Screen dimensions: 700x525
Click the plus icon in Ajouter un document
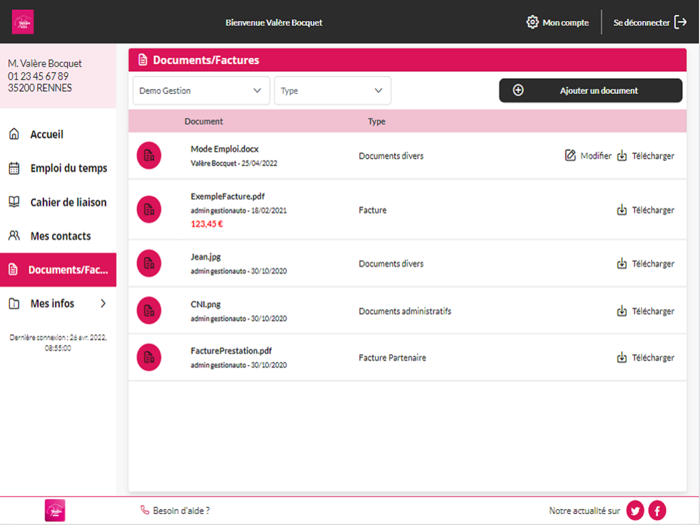518,90
